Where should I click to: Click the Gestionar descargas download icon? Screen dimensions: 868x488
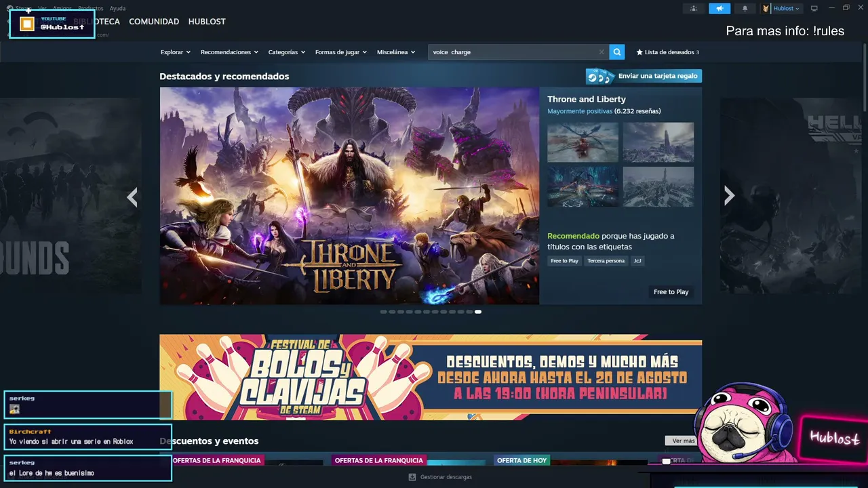(x=412, y=477)
